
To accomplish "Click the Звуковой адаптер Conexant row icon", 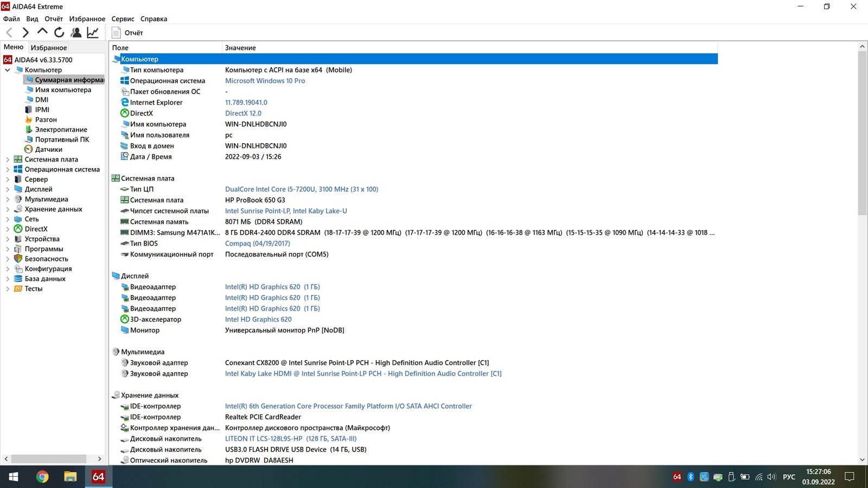I will (x=125, y=363).
